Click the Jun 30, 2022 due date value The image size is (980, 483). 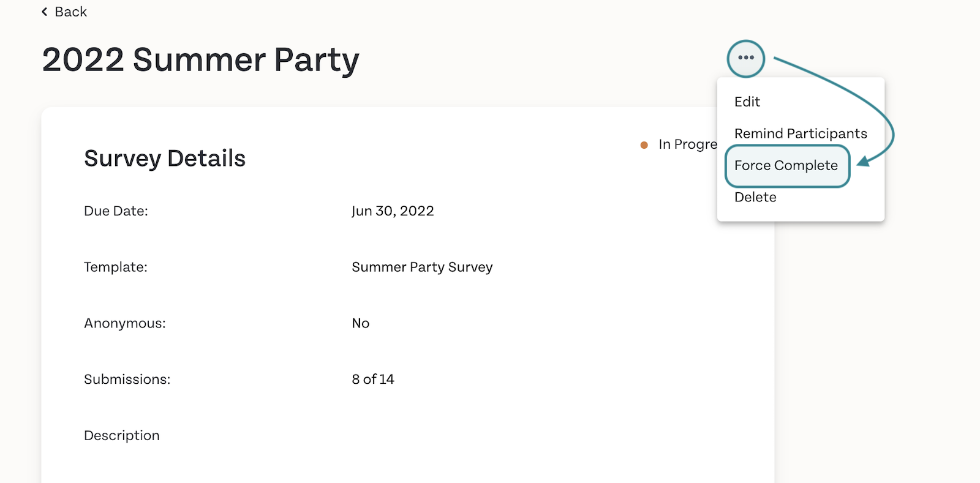393,211
